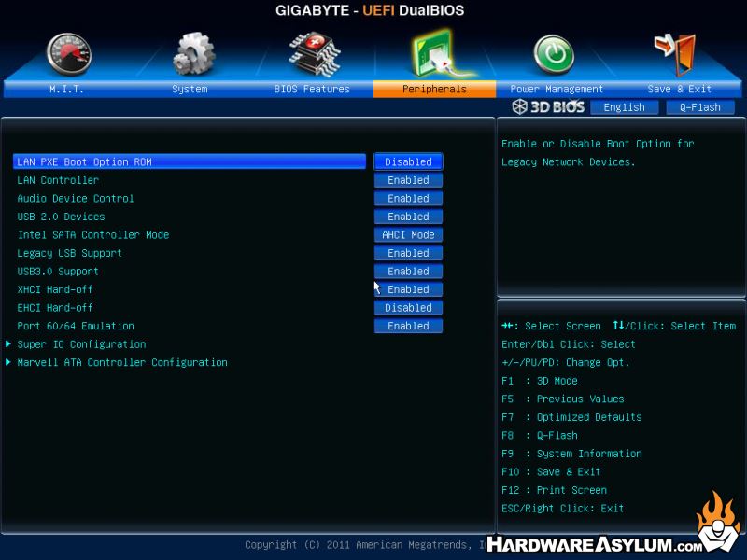
Task: Open 3D BIOS mode via its logo
Action: [548, 106]
